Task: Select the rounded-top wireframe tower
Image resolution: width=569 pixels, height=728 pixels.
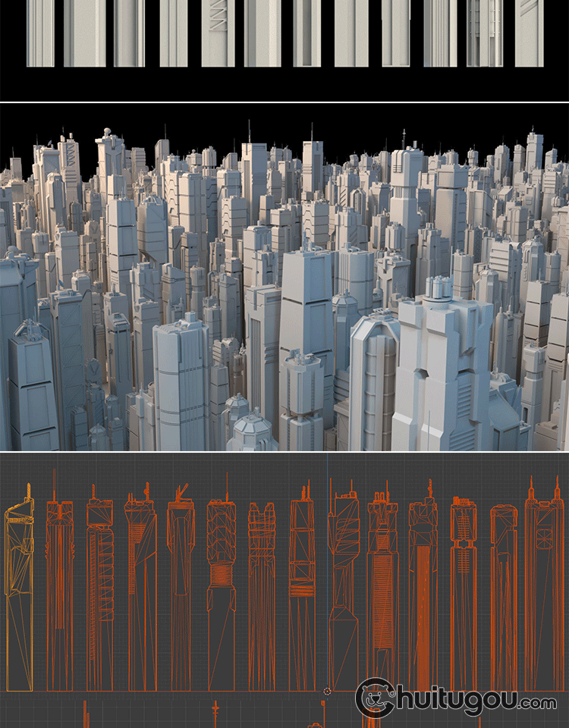Action: click(x=503, y=591)
